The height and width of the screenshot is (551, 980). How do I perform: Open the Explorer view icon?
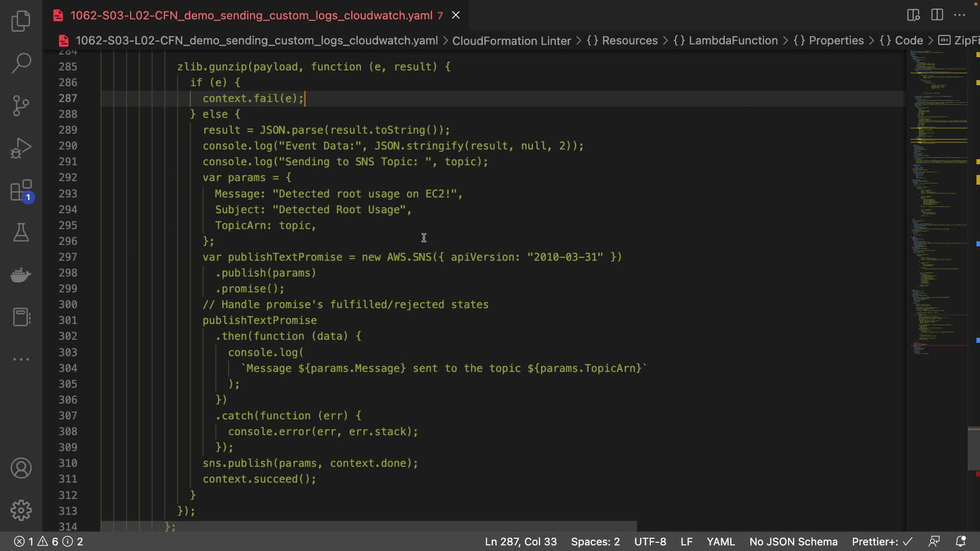[x=21, y=21]
